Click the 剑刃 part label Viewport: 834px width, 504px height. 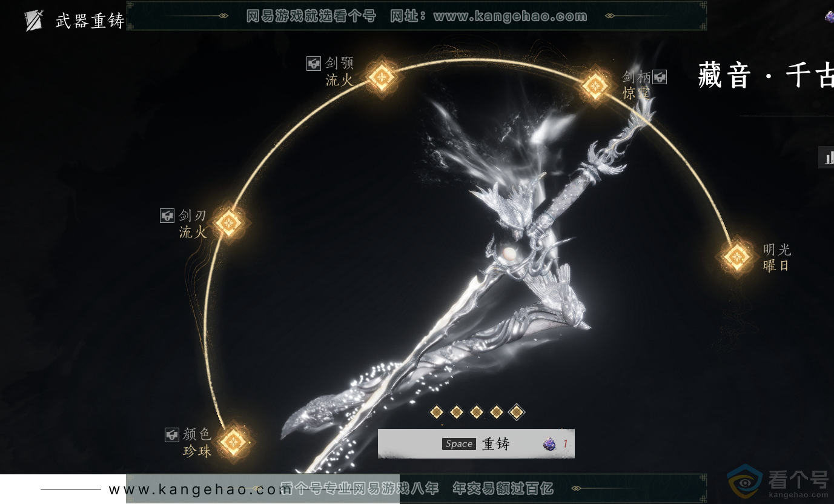(x=193, y=216)
